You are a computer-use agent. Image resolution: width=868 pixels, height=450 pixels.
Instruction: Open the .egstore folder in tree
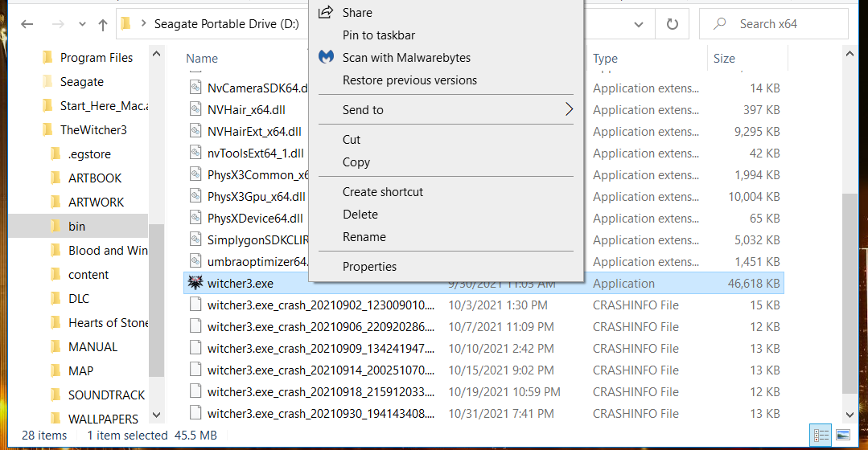[89, 154]
